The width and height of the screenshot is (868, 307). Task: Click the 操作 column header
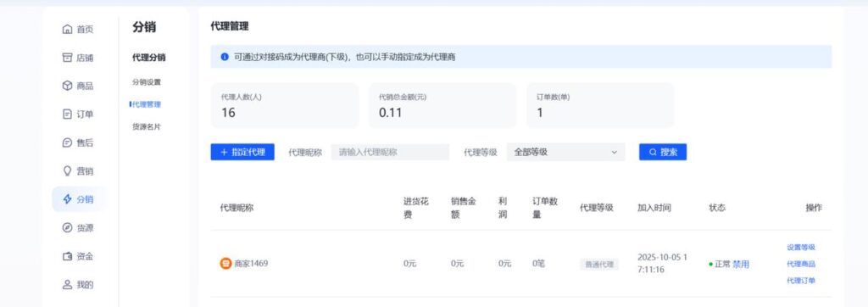click(x=814, y=209)
